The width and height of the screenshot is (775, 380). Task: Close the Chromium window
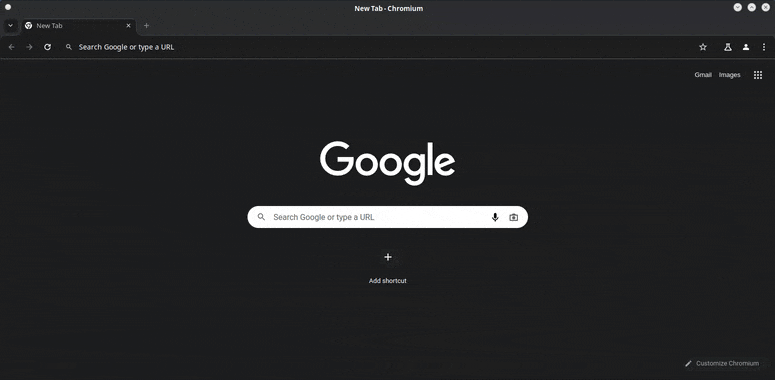(766, 7)
